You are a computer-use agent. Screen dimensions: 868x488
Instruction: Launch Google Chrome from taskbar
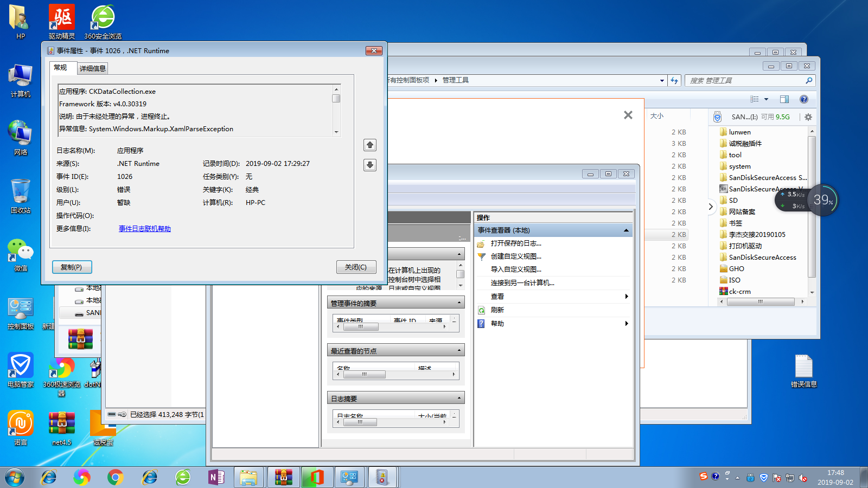[x=115, y=478]
